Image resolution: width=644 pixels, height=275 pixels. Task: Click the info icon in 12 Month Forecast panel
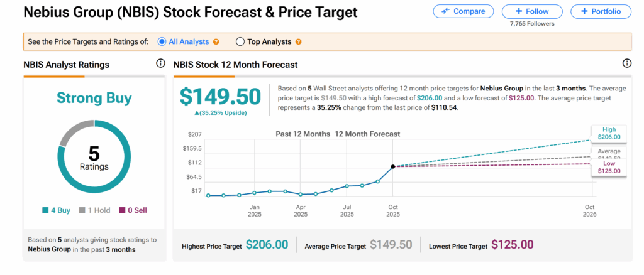[626, 64]
